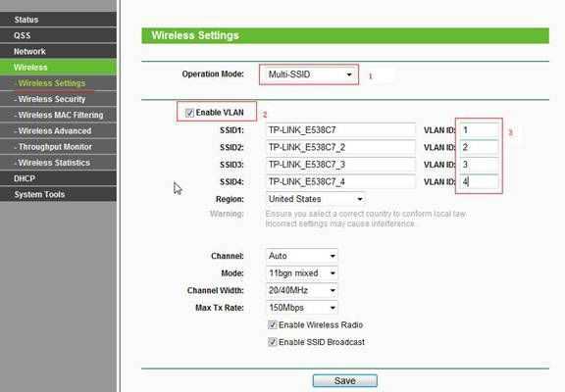Toggle Enable SSID Broadcast checkbox

pyautogui.click(x=273, y=342)
